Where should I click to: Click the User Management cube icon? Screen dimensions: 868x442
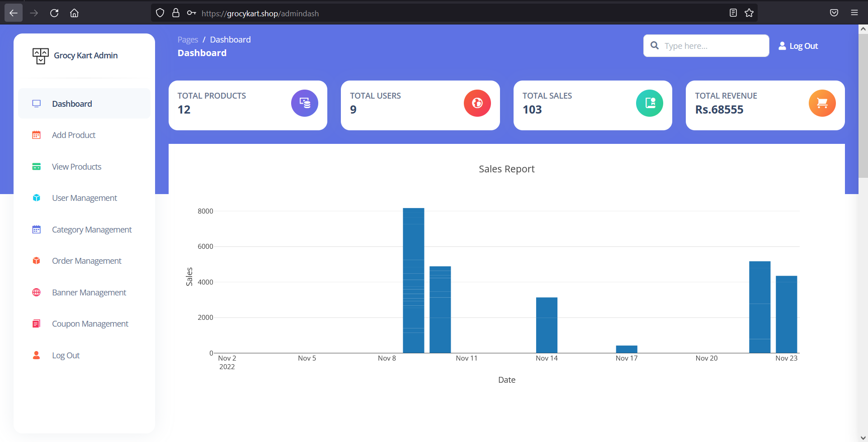click(36, 198)
